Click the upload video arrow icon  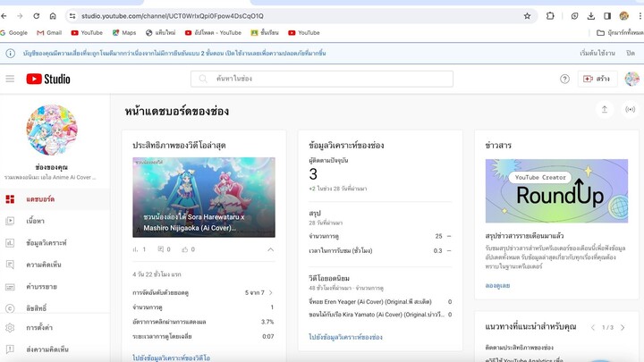(605, 109)
